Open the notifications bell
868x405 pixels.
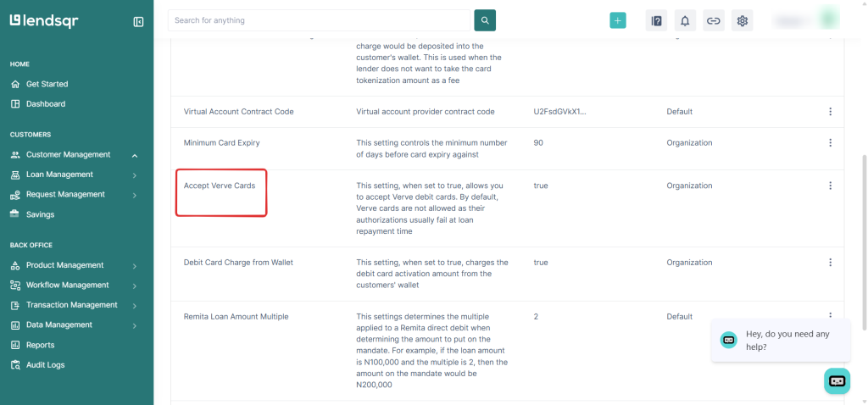tap(685, 21)
